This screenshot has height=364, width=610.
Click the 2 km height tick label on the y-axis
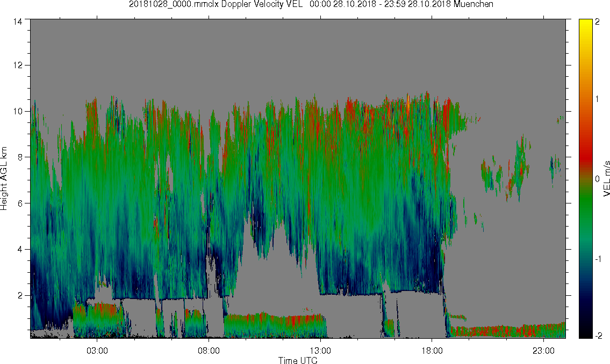tap(20, 295)
